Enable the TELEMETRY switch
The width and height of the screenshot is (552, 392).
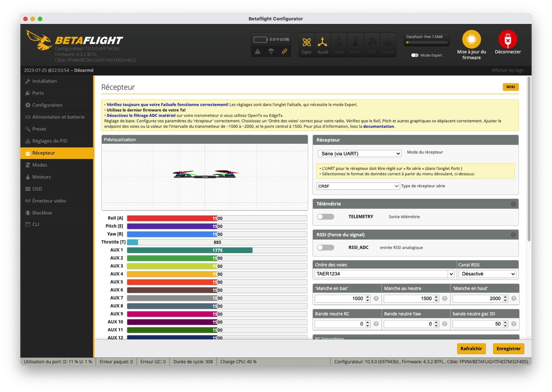pos(326,216)
